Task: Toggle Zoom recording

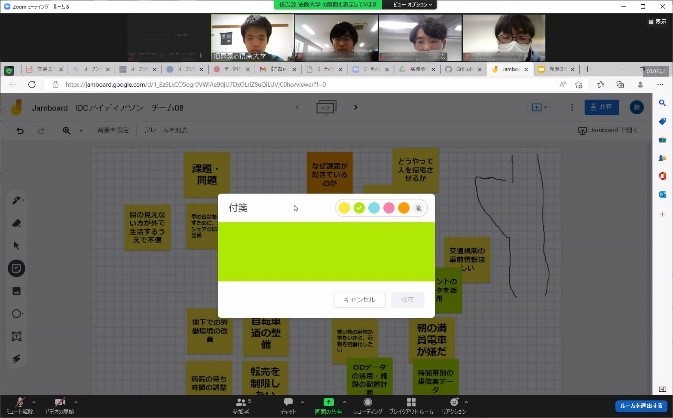Action: tap(368, 406)
